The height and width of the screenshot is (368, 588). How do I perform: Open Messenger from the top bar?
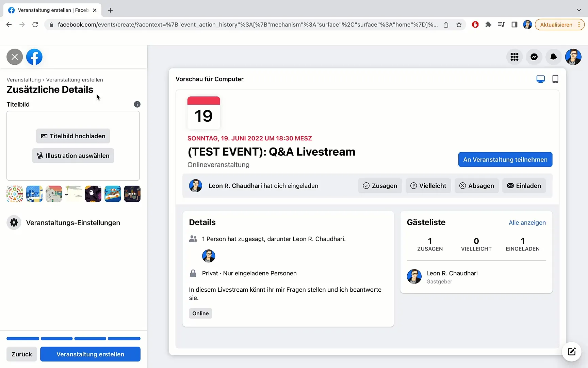[x=534, y=57]
